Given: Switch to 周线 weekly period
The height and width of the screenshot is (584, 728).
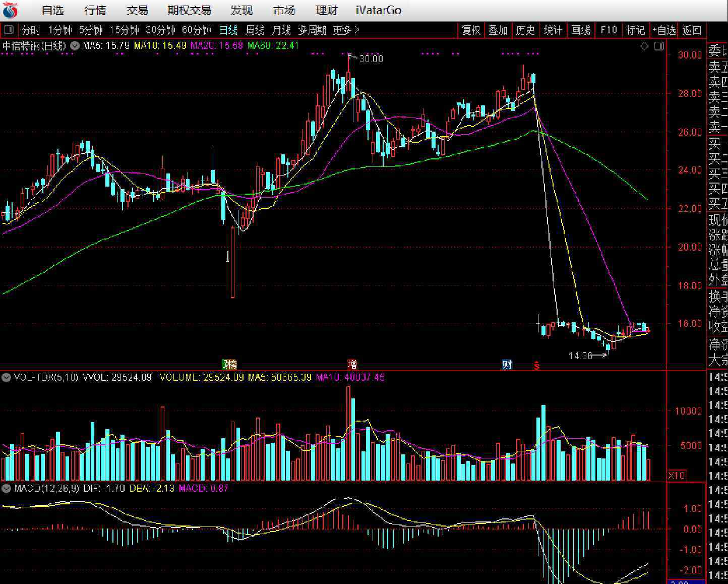Looking at the screenshot, I should (x=255, y=30).
